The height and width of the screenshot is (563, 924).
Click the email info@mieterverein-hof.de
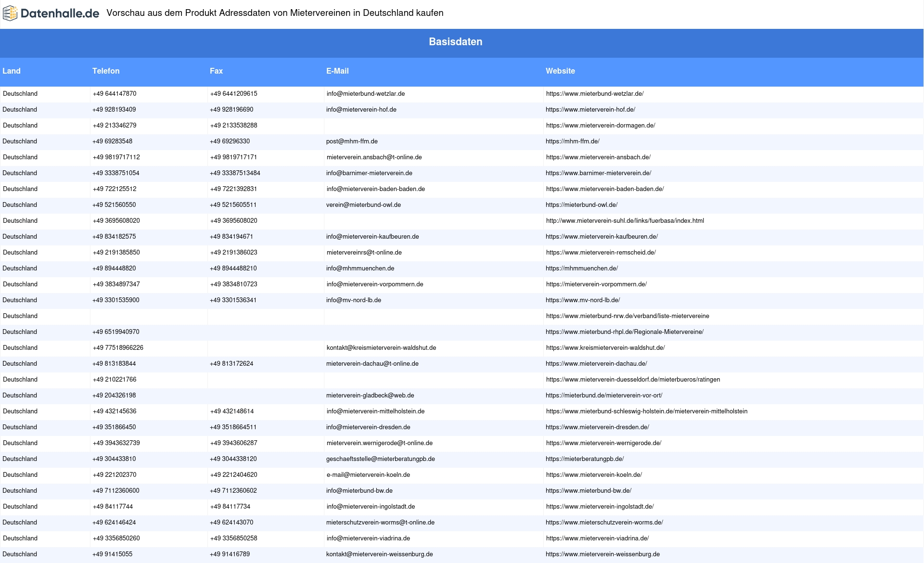click(x=361, y=110)
